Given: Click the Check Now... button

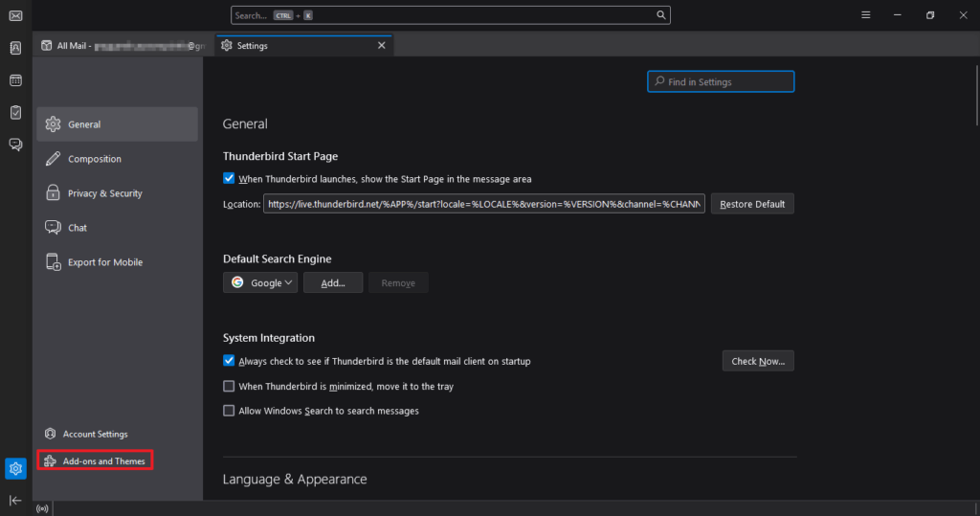Looking at the screenshot, I should pyautogui.click(x=758, y=361).
